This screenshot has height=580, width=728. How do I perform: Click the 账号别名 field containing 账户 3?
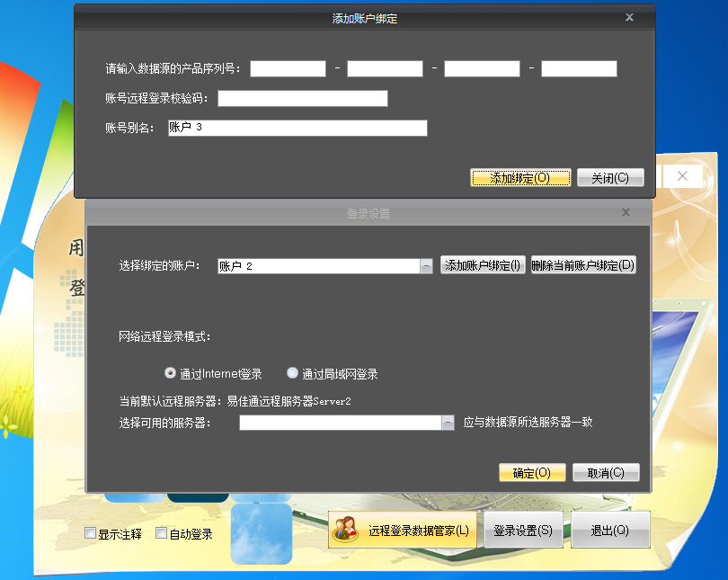point(297,128)
